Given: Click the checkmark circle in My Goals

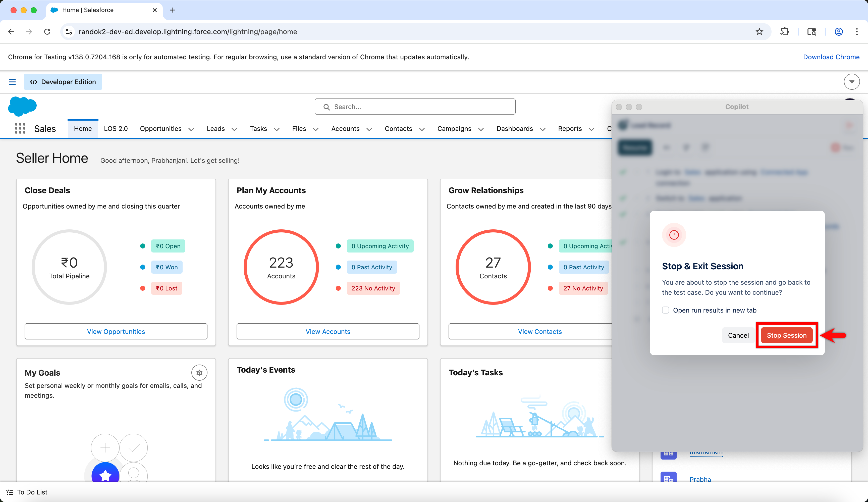Looking at the screenshot, I should pyautogui.click(x=134, y=447).
